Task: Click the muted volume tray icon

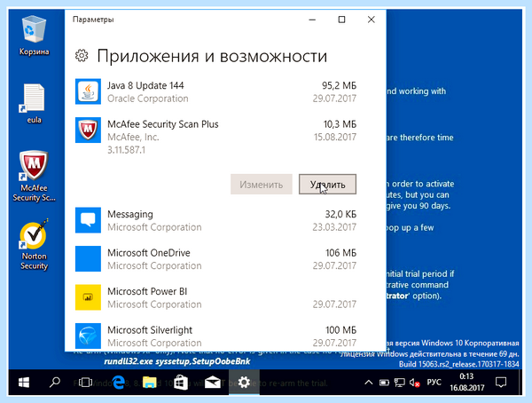Action: 414,383
